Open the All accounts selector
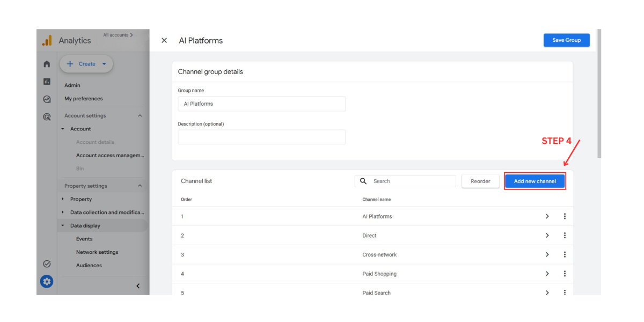Viewport: 644px width, 322px height. click(x=118, y=35)
